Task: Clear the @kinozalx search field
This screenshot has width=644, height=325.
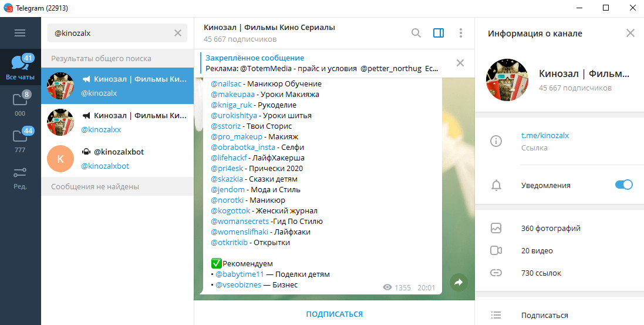Action: 178,33
